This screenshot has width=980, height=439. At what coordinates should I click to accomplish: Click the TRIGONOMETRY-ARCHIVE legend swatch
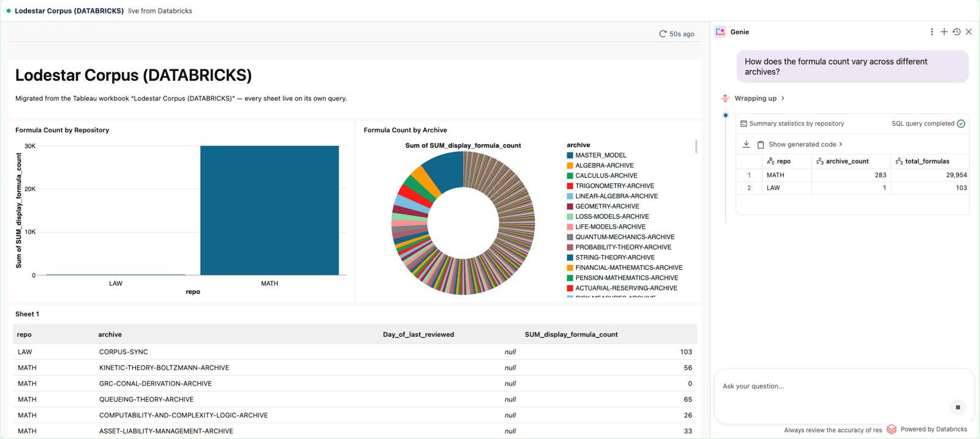[570, 186]
